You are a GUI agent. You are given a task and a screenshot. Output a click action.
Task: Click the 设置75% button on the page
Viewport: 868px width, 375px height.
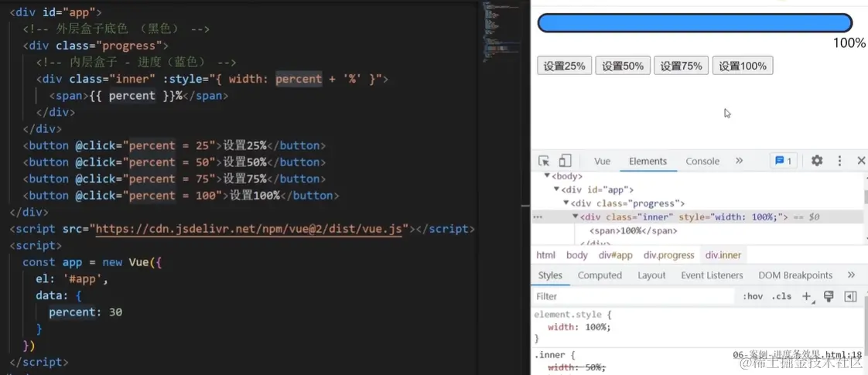tap(682, 66)
